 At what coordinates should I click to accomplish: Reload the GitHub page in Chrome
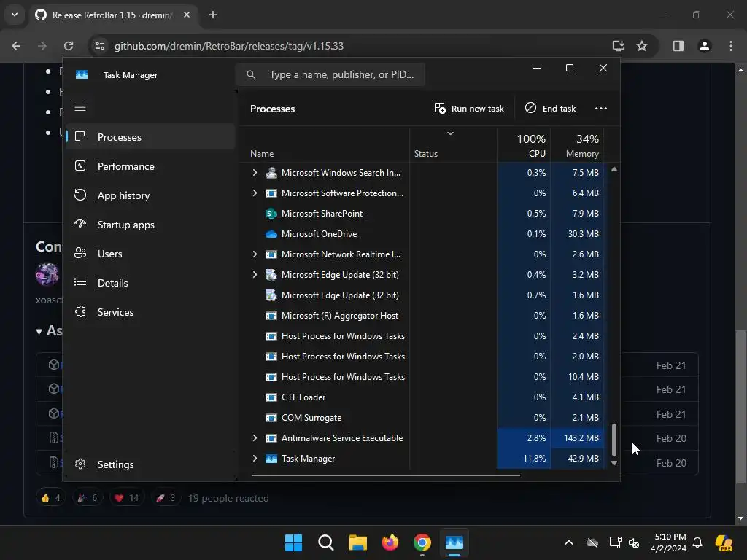pos(69,46)
